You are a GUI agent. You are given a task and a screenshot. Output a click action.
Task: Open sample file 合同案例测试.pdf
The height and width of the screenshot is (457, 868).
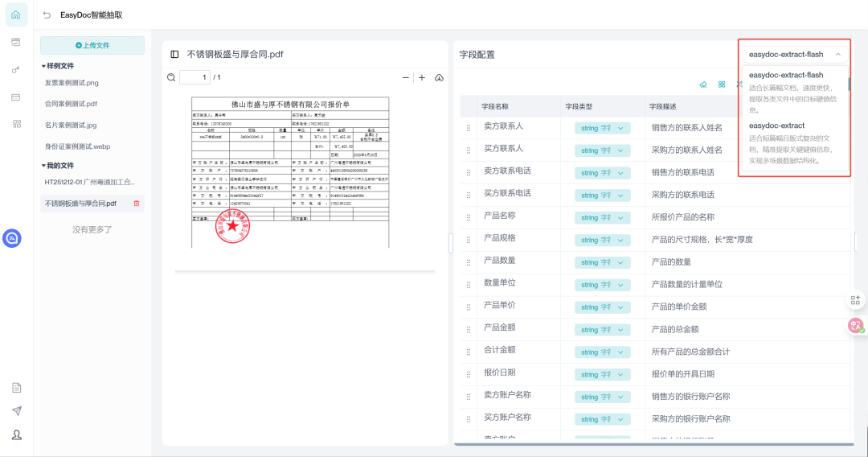(x=71, y=104)
